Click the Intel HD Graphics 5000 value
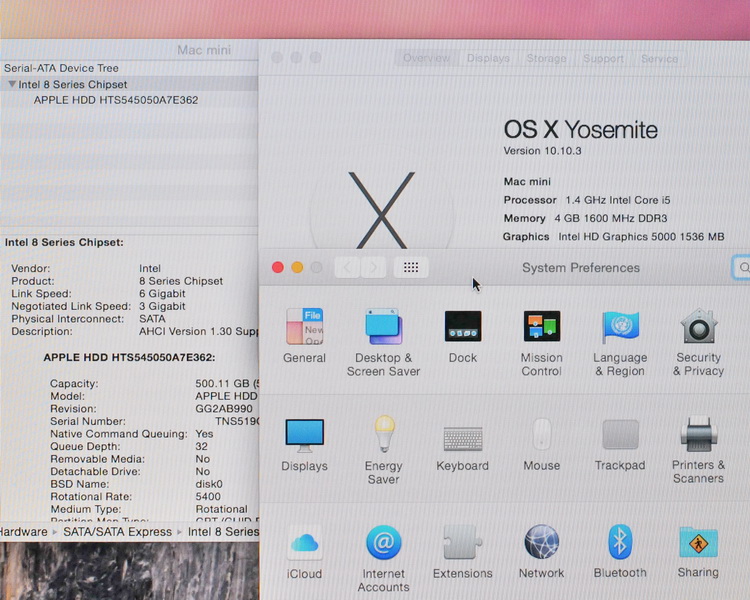Viewport: 750px width, 600px height. (641, 236)
